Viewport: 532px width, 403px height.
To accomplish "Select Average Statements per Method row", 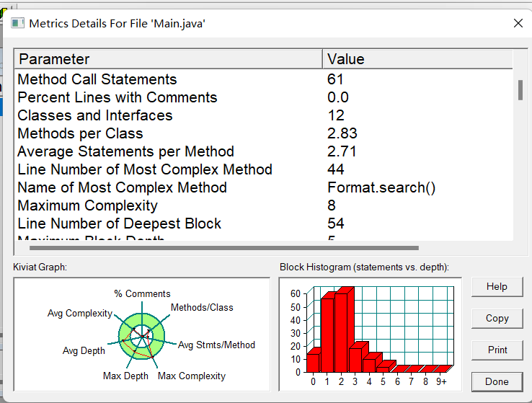I will pos(264,151).
